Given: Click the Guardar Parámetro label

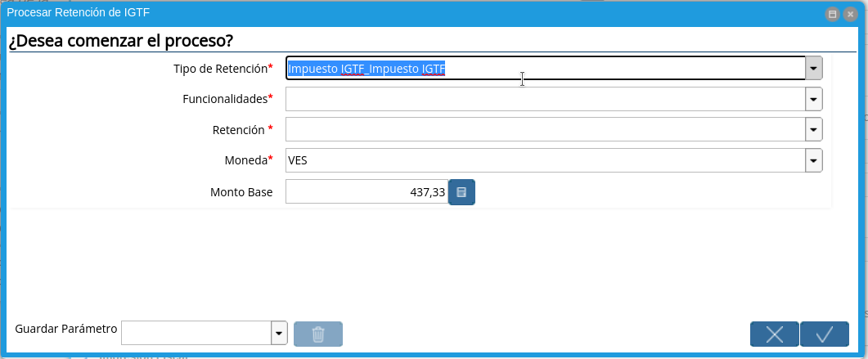Looking at the screenshot, I should (66, 329).
